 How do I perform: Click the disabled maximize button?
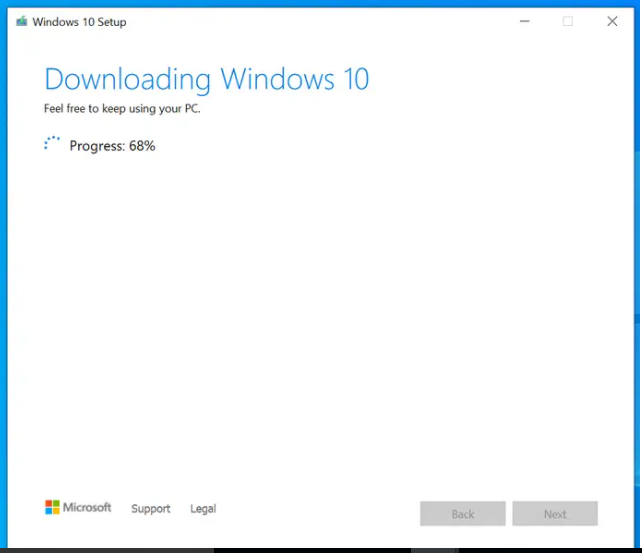point(568,21)
